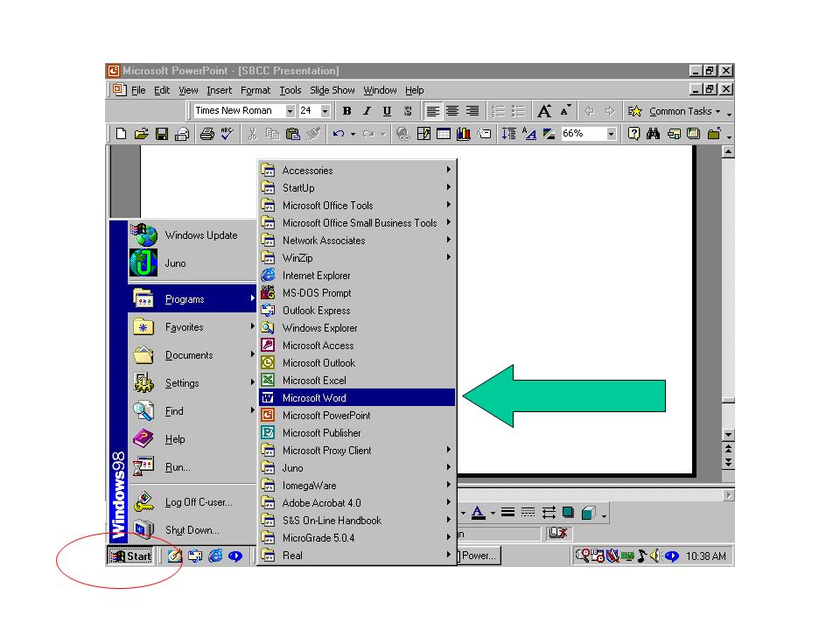840x630 pixels.
Task: Open line style icon in drawing toolbar
Action: point(507,513)
